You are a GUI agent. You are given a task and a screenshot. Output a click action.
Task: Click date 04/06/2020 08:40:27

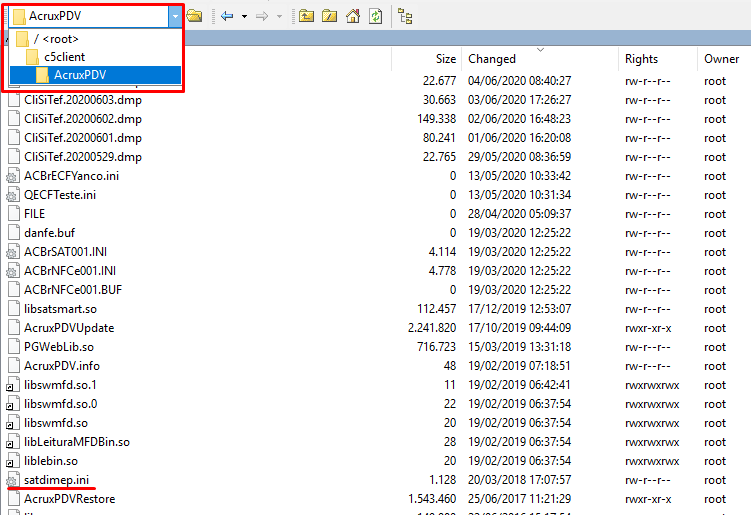tap(520, 80)
